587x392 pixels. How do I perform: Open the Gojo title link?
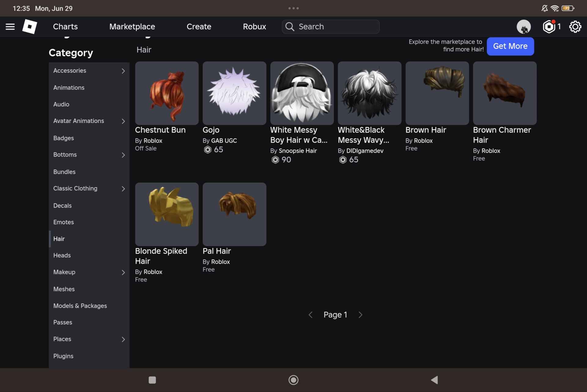tap(211, 130)
